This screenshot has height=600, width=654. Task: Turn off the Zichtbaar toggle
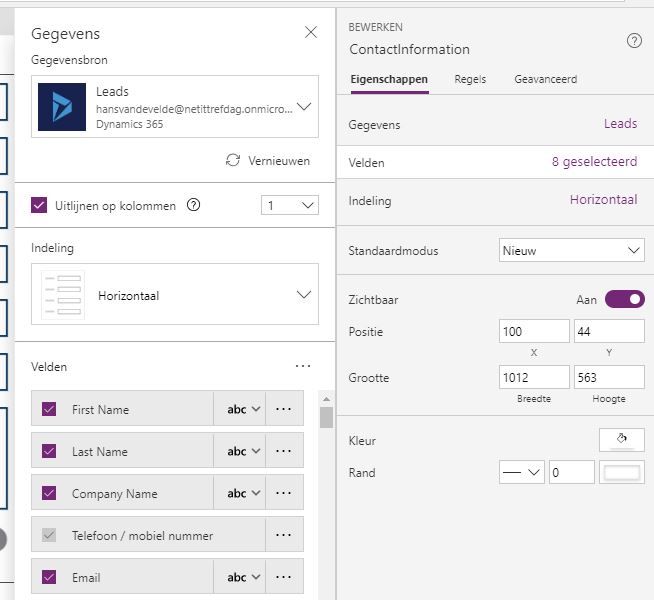click(x=624, y=299)
